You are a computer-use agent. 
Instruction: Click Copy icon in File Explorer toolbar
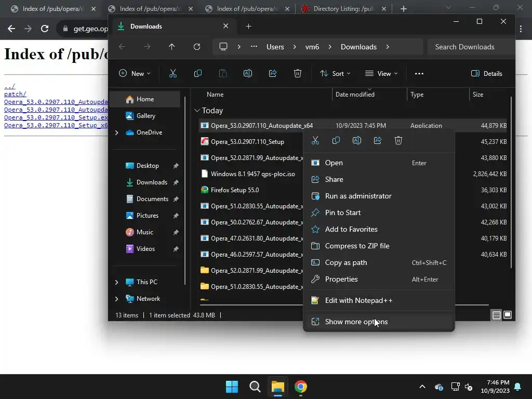coord(198,74)
